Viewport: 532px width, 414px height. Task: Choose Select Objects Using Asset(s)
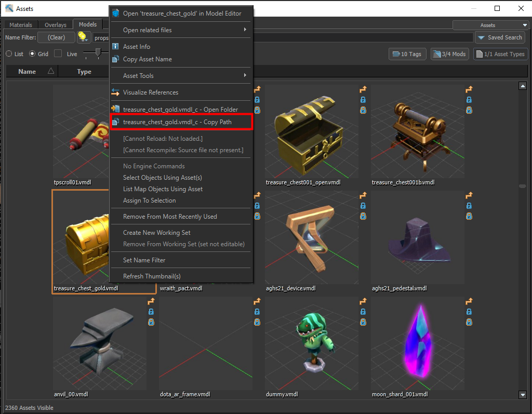tap(181, 178)
